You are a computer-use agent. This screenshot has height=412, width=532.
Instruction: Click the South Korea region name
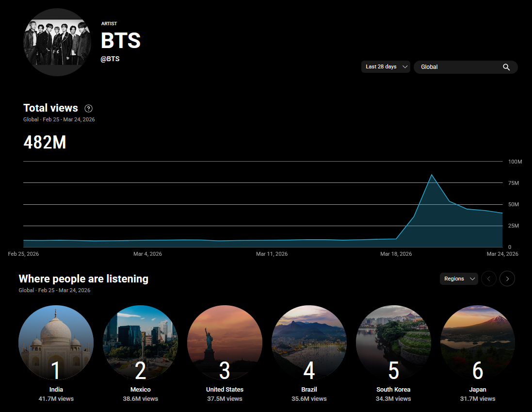click(x=393, y=390)
